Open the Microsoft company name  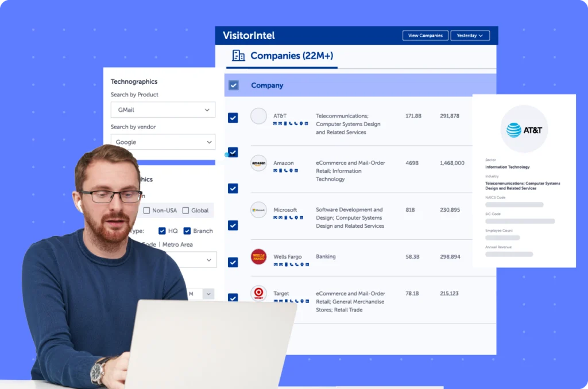(x=285, y=210)
